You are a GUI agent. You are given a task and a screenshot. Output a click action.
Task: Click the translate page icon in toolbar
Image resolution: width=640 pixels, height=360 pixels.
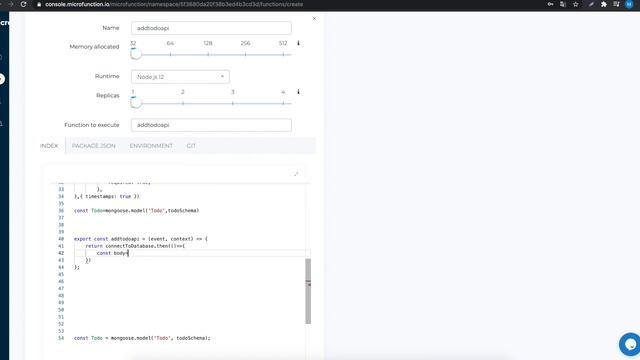coord(563,4)
